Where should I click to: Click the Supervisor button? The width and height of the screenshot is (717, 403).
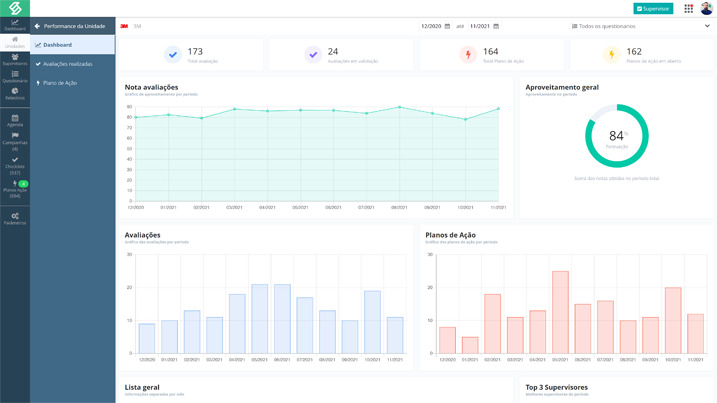tap(653, 8)
